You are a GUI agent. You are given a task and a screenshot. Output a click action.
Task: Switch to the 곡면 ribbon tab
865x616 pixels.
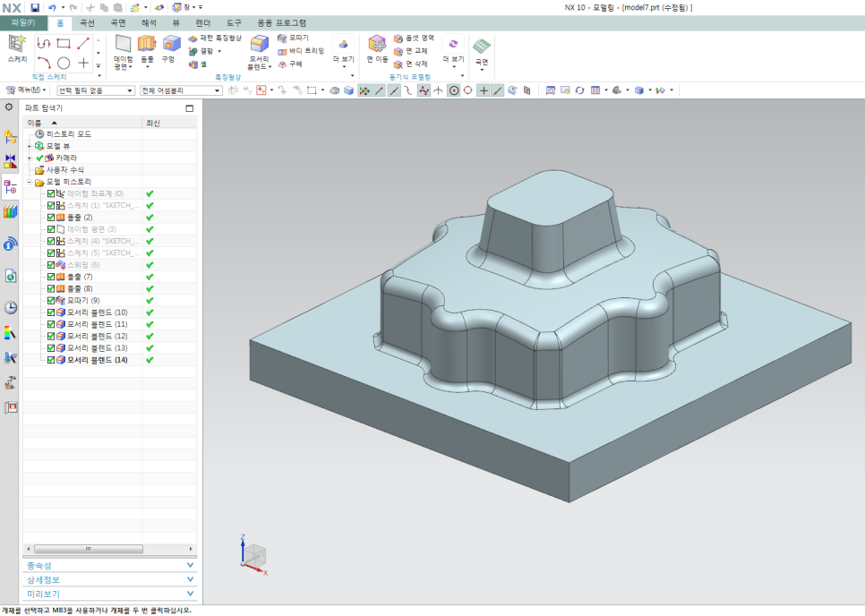pos(118,22)
